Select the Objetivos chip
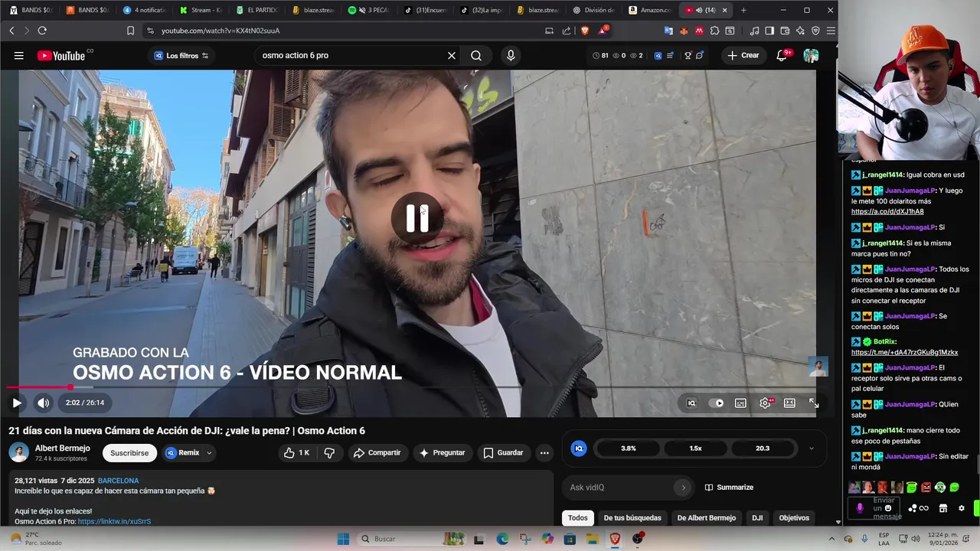The image size is (980, 551). 794,518
